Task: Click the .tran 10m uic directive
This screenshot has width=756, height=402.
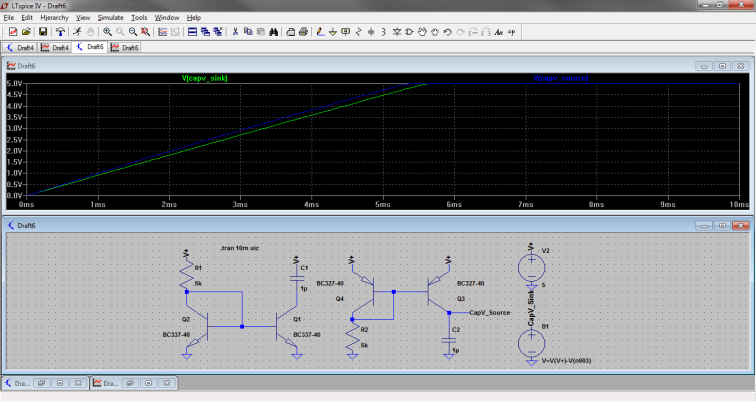Action: (240, 248)
